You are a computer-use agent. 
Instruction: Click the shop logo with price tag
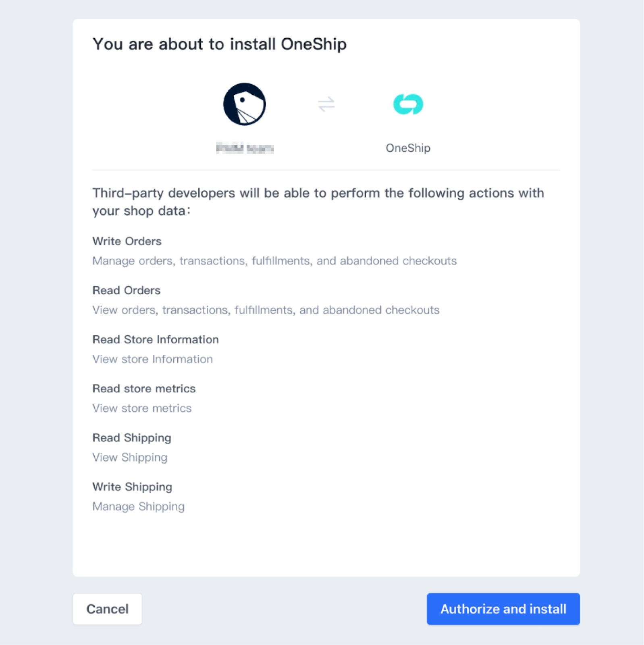(244, 104)
